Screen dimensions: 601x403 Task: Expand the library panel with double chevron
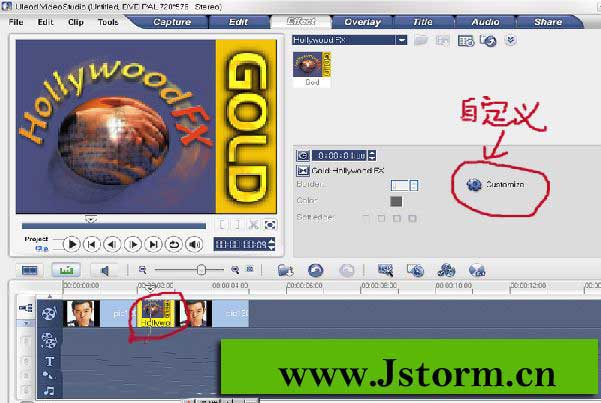click(x=511, y=40)
